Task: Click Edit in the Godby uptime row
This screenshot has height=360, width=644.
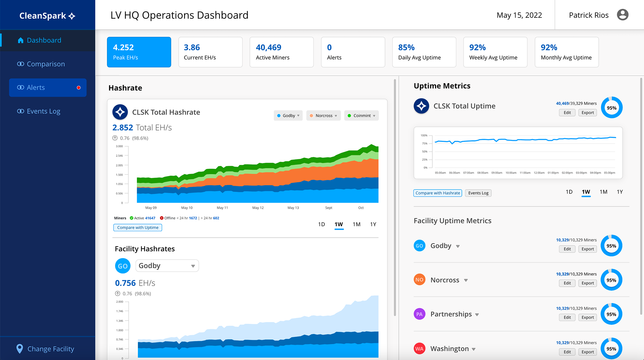Action: pos(567,249)
